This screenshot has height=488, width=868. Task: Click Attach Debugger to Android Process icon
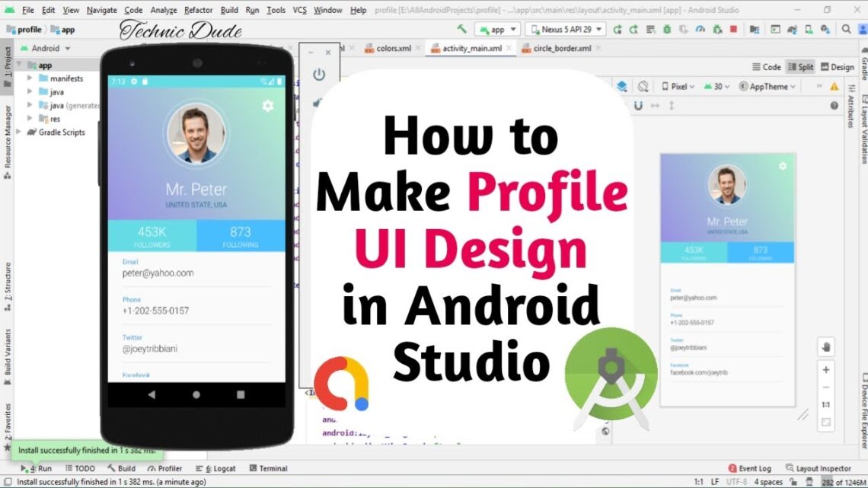click(x=717, y=30)
